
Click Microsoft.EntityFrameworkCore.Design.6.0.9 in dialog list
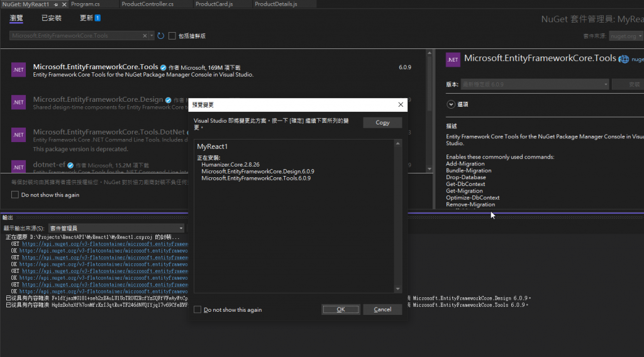click(258, 172)
